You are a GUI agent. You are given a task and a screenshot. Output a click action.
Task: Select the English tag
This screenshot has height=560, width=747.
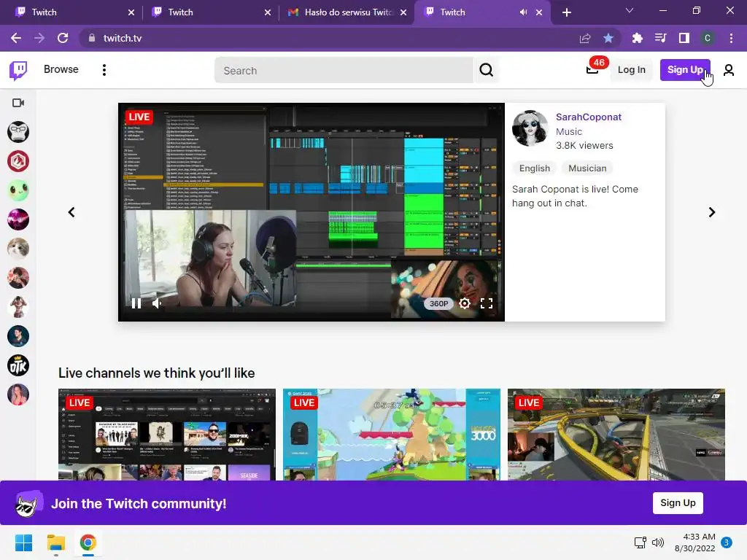pos(535,168)
